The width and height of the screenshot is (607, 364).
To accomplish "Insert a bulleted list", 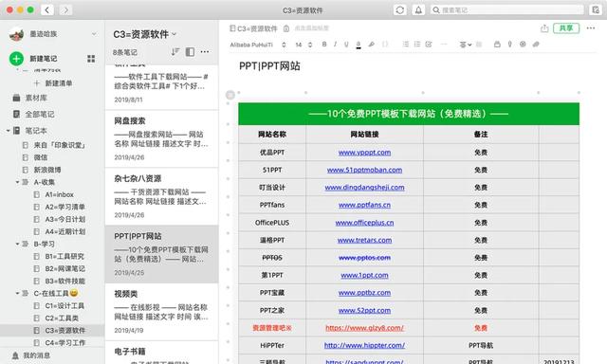I will click(405, 45).
